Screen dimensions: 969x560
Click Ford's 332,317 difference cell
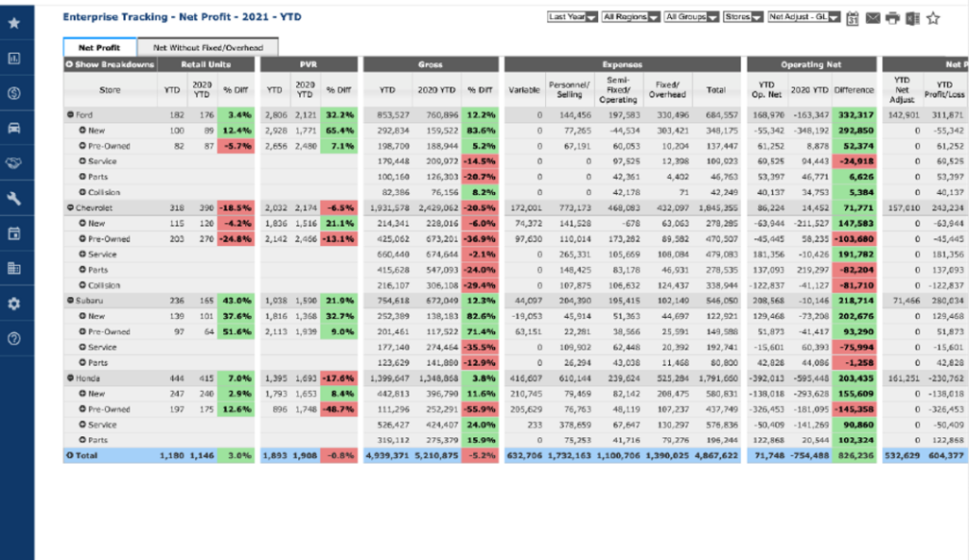click(854, 115)
